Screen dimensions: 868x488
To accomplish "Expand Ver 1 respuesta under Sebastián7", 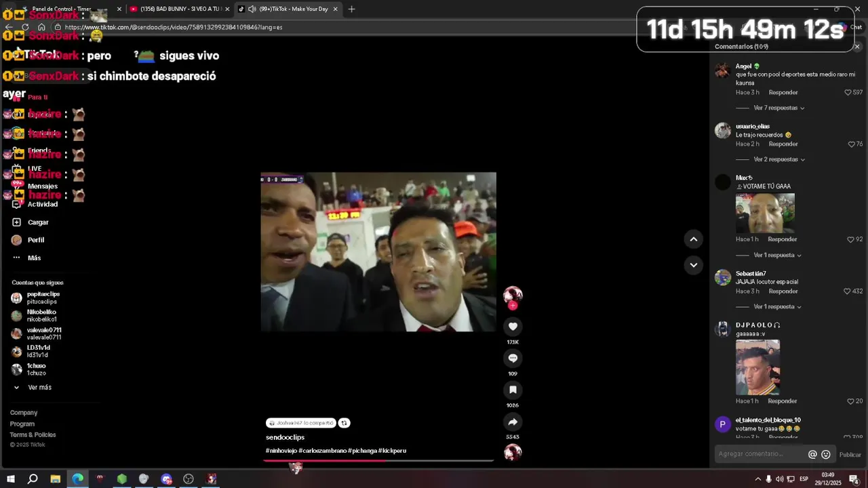I will coord(778,307).
